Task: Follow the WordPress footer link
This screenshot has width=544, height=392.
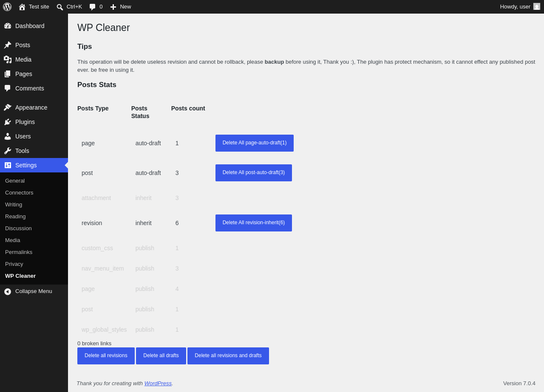Action: [158, 383]
